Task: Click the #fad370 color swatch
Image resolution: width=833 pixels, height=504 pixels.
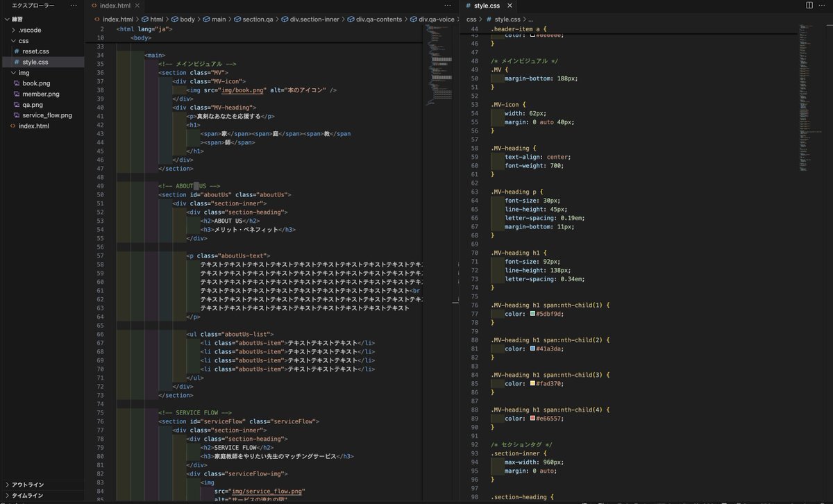Action: coord(532,383)
